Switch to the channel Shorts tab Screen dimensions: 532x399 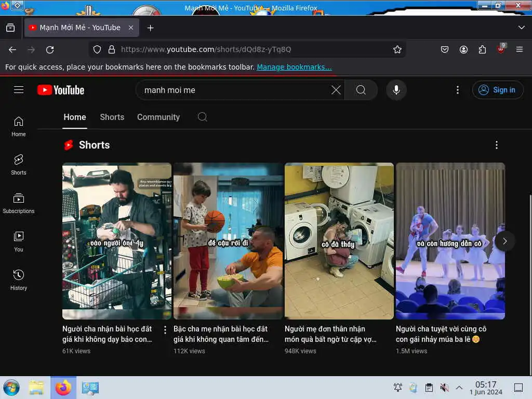[112, 117]
